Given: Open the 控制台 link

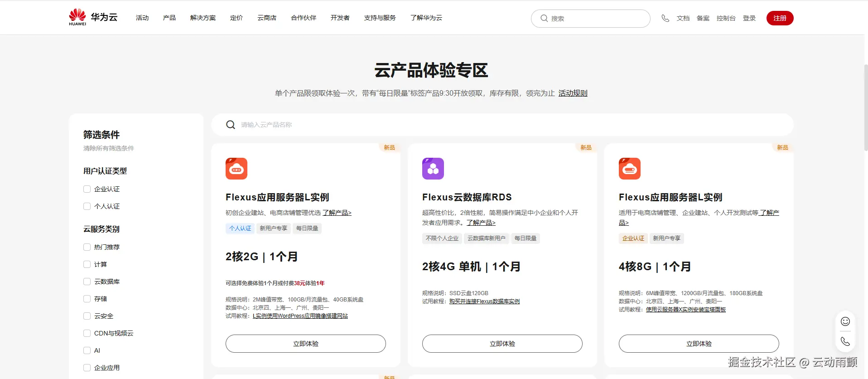Looking at the screenshot, I should tap(726, 18).
